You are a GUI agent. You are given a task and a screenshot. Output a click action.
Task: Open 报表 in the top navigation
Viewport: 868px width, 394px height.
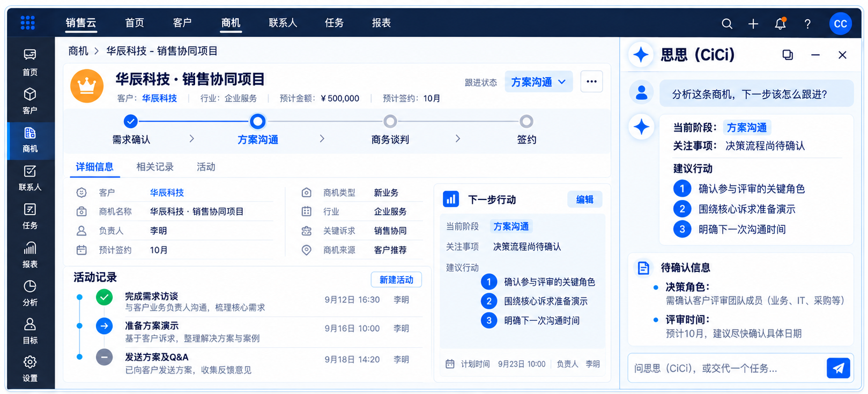click(381, 23)
